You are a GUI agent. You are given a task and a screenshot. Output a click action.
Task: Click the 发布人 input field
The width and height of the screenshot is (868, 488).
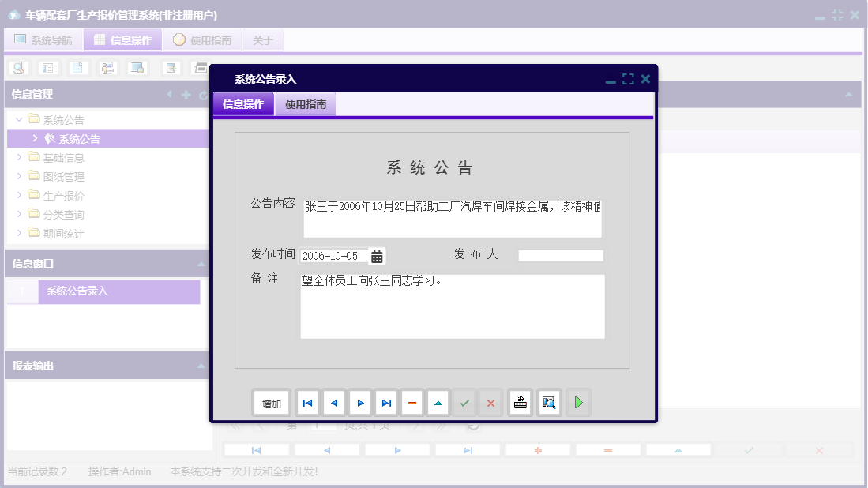coord(561,254)
